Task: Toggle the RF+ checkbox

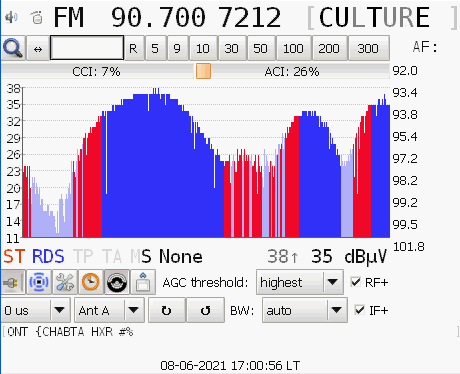Action: click(x=356, y=282)
